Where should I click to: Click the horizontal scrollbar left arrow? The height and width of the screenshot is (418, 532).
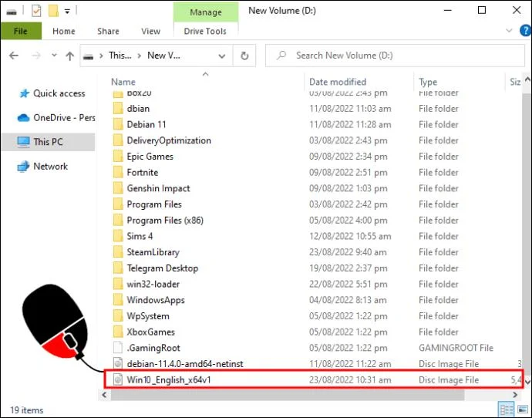[104, 395]
